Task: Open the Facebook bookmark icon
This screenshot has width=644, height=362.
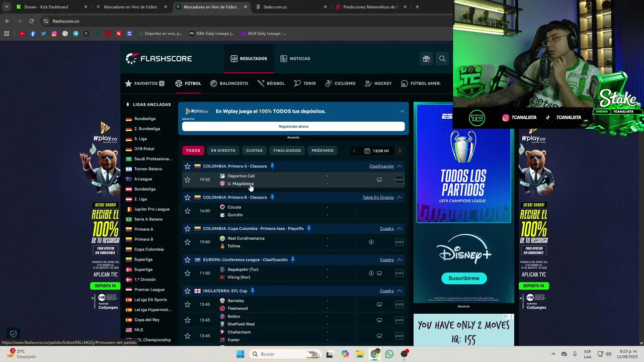Action: [x=33, y=34]
